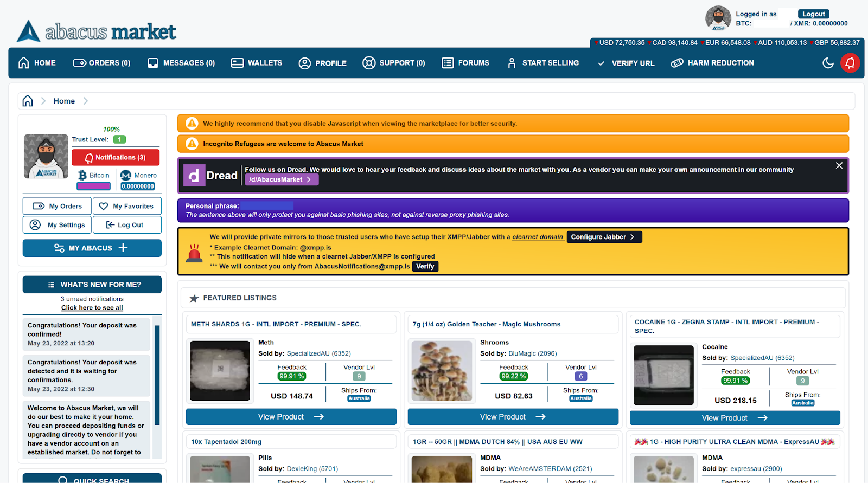Click the Home house icon in navbar
The height and width of the screenshot is (483, 868).
tap(24, 63)
